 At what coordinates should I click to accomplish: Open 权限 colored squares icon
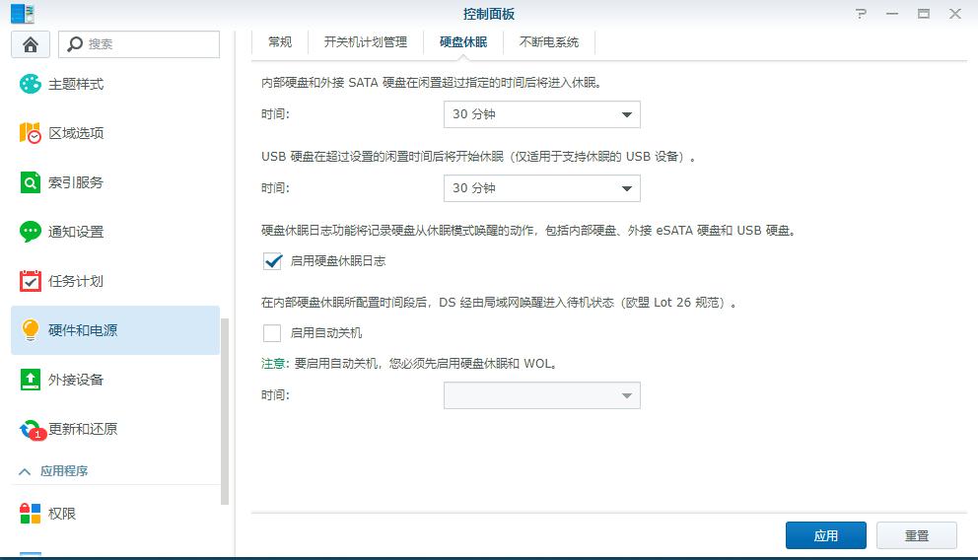(30, 514)
